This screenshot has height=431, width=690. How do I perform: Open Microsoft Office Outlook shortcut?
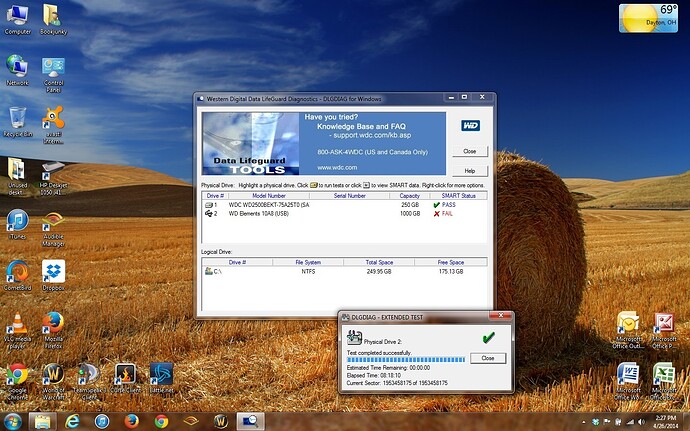(x=628, y=331)
